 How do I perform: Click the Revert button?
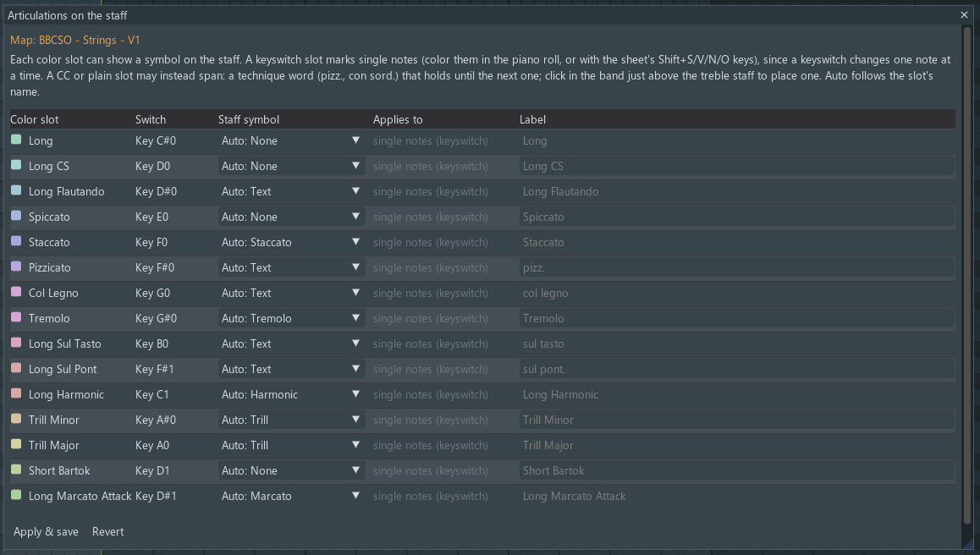coord(108,532)
